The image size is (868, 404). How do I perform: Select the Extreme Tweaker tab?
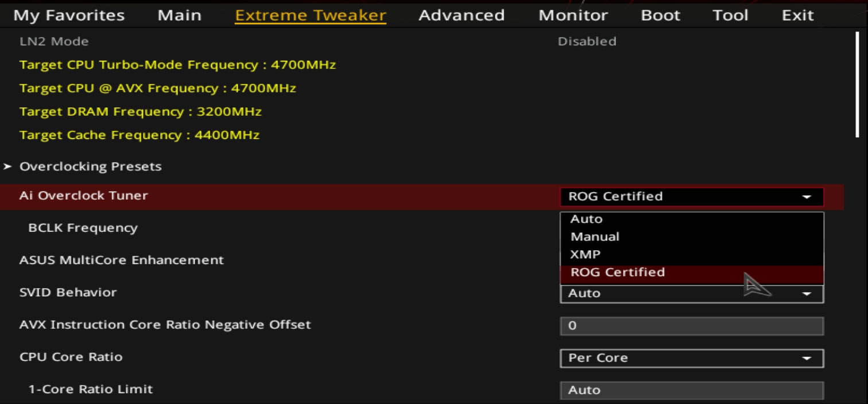pos(311,15)
